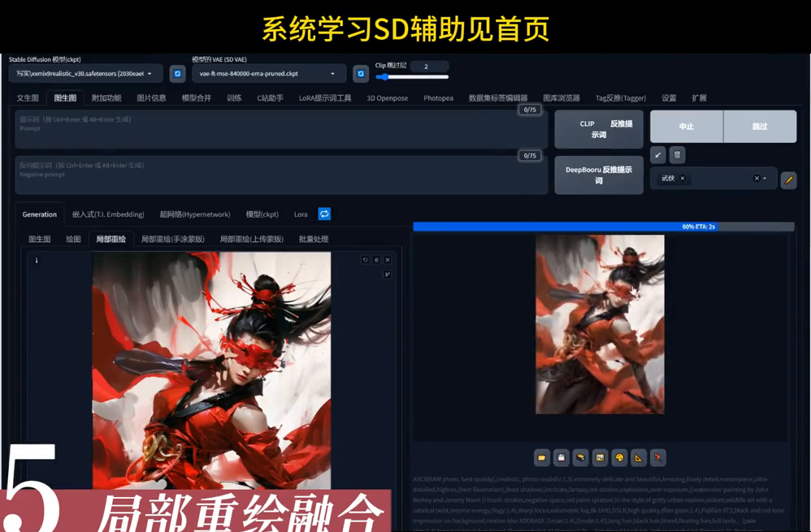Click the Clip 跳过层 value field
Image resolution: width=811 pixels, height=532 pixels.
coord(431,66)
